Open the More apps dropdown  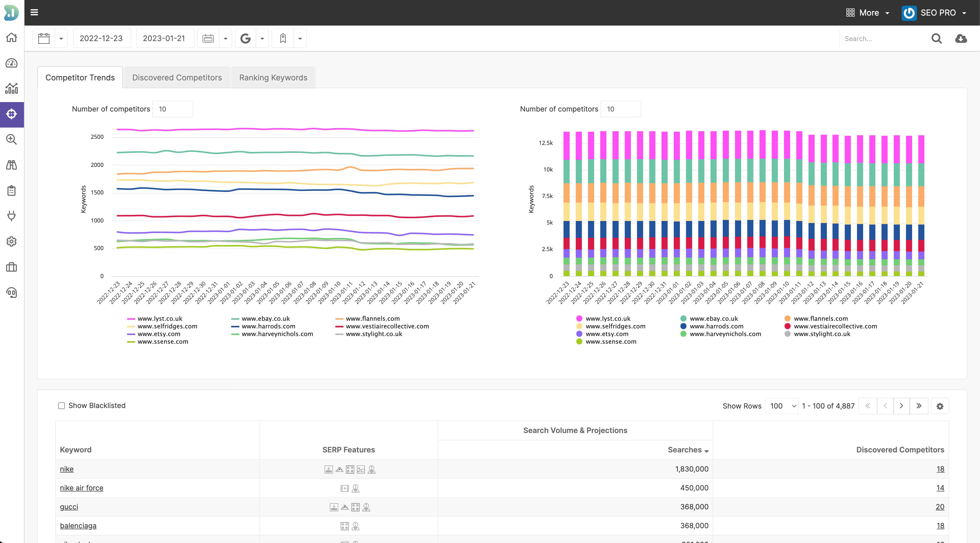867,13
